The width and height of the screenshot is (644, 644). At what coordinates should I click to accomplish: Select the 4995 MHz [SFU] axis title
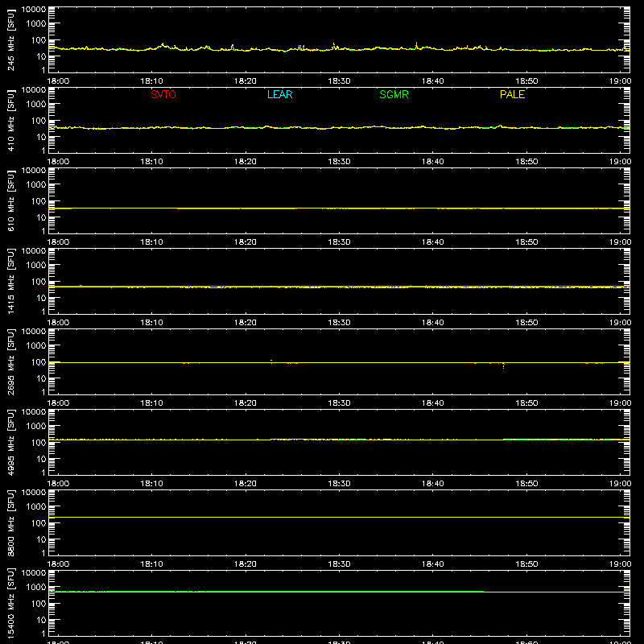point(11,442)
